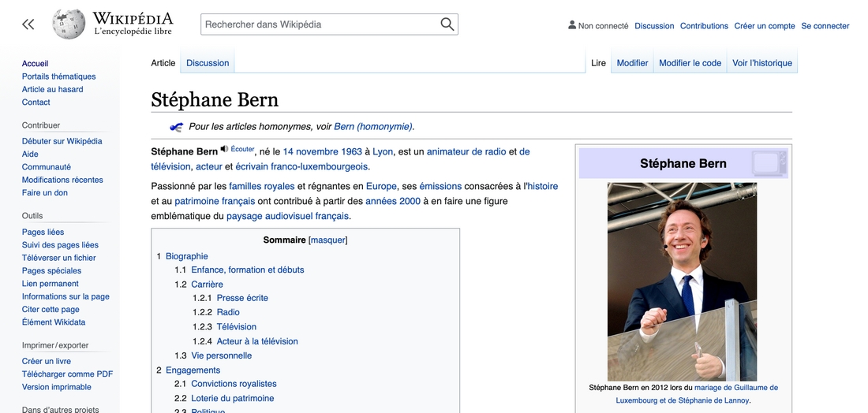The width and height of the screenshot is (868, 413).
Task: Click the magnifying glass search icon
Action: point(447,24)
